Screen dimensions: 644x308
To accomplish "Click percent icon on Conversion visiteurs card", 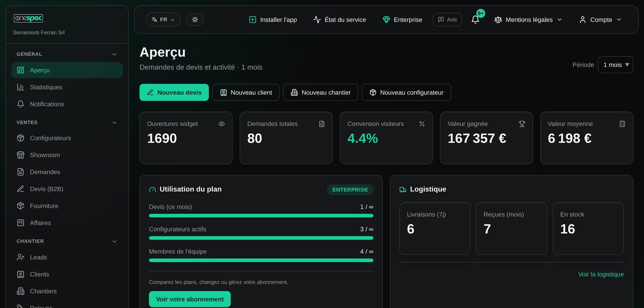I will [x=422, y=124].
